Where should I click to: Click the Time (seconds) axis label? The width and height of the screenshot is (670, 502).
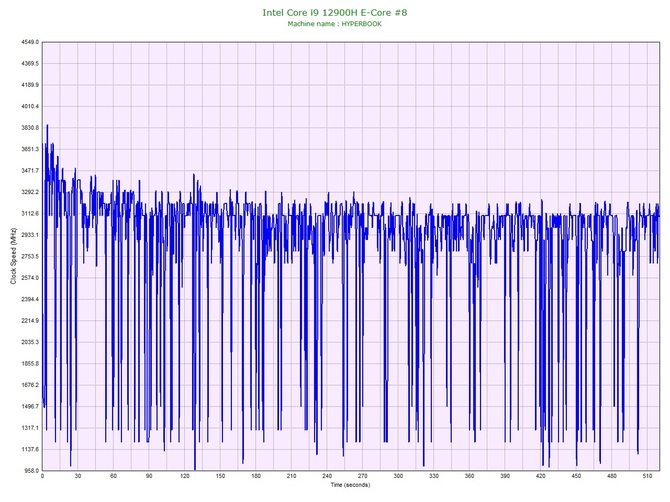350,485
